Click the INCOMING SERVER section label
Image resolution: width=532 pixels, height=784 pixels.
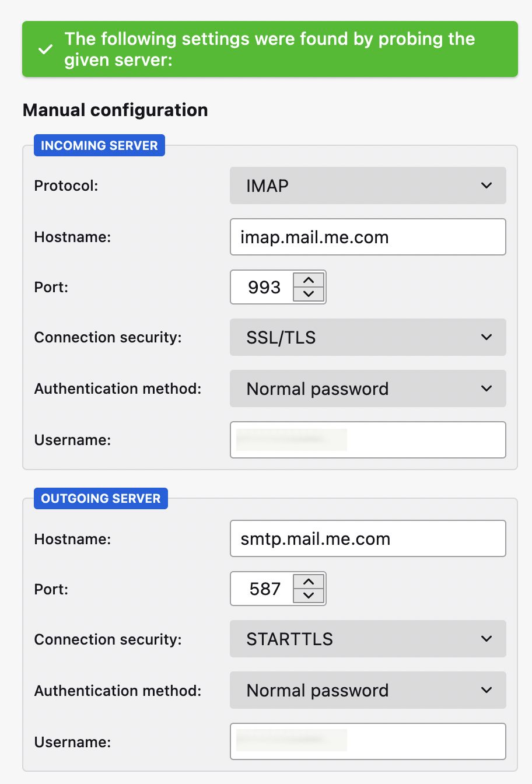tap(99, 145)
